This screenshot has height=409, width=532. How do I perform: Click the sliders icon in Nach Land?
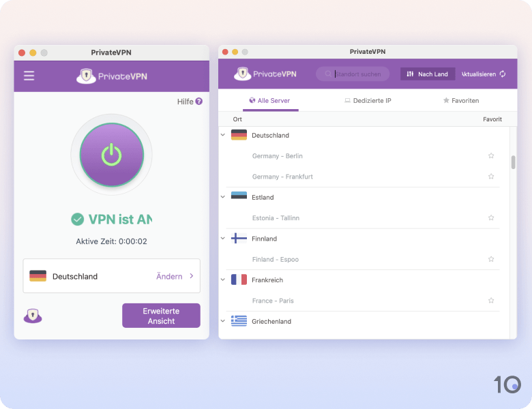point(410,74)
